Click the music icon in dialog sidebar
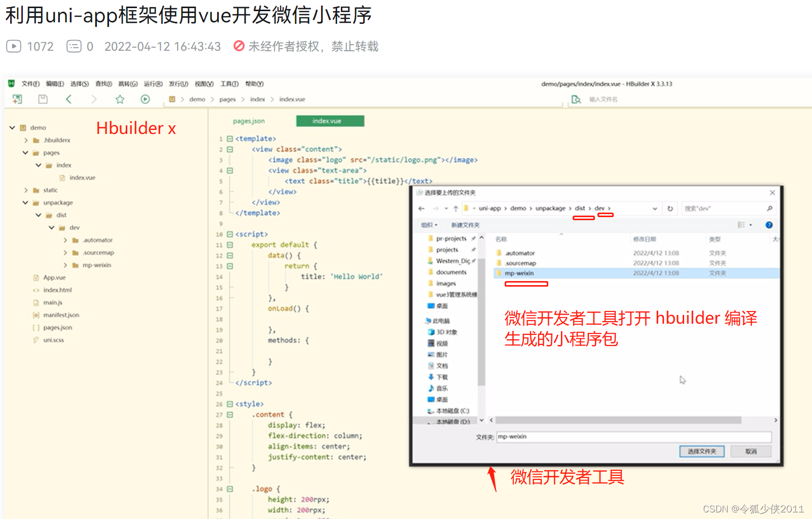812x519 pixels. [431, 388]
